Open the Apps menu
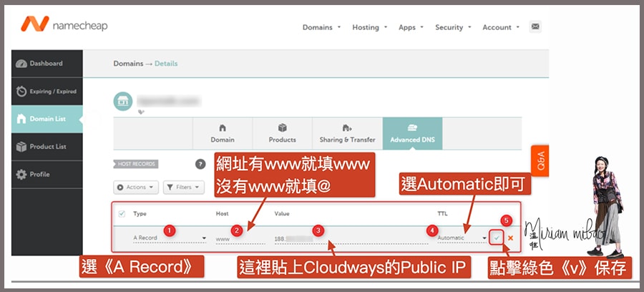 pos(411,27)
